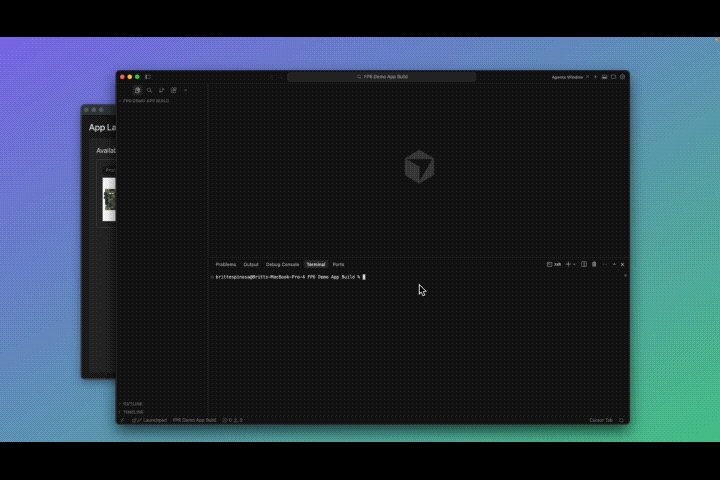
Task: Open terminal panel more actions ellipsis
Action: [605, 265]
